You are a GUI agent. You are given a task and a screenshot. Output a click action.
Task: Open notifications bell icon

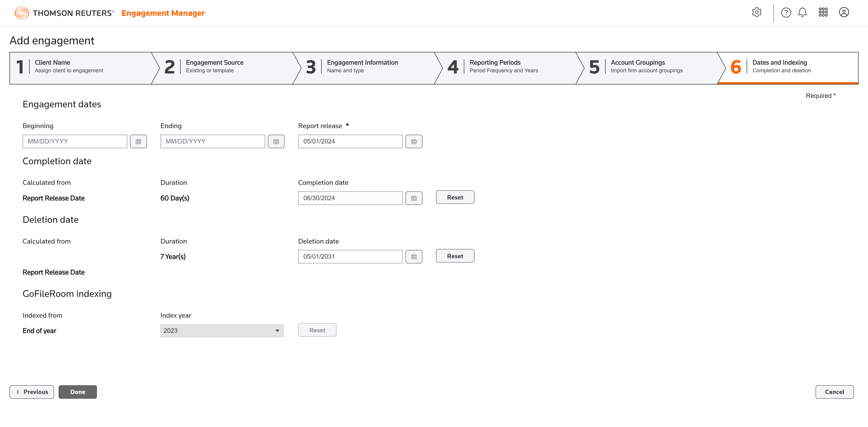802,12
